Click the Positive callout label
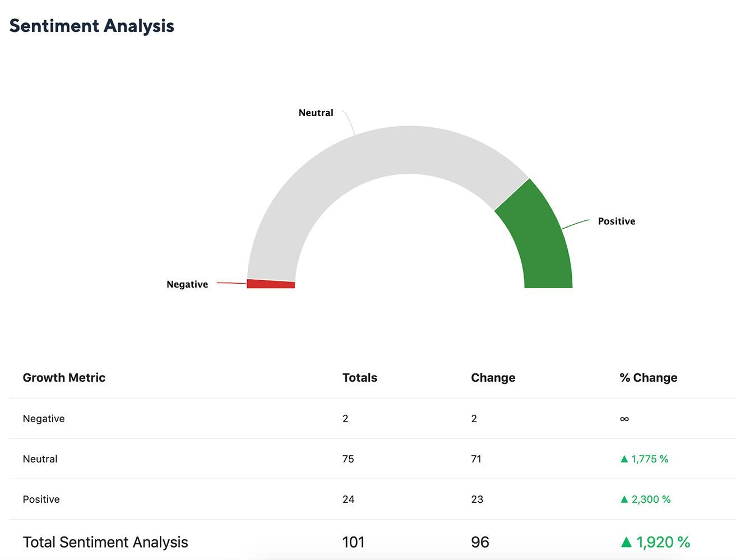The width and height of the screenshot is (736, 560). [616, 221]
